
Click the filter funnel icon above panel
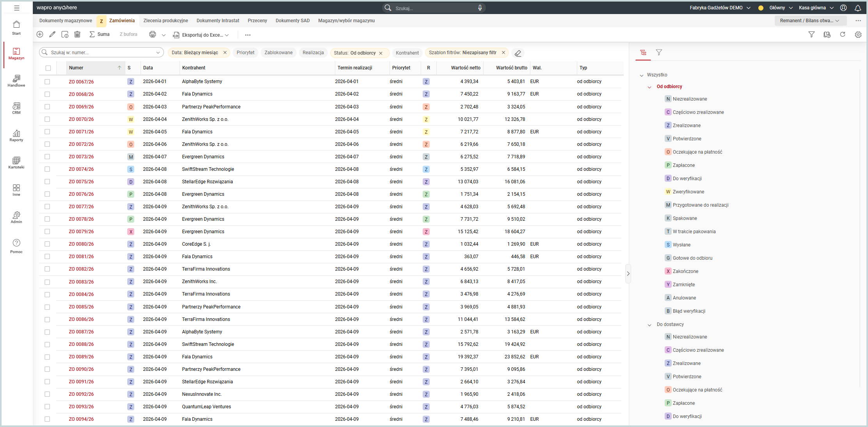pyautogui.click(x=812, y=34)
